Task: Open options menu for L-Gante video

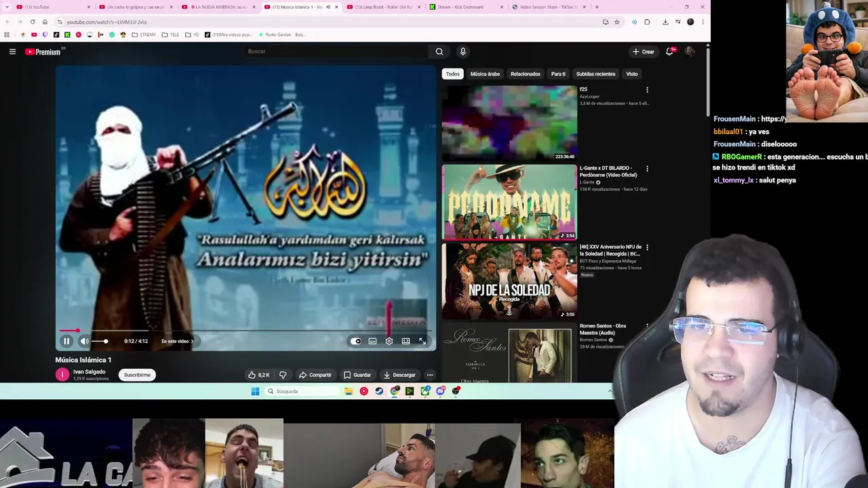Action: click(x=647, y=169)
